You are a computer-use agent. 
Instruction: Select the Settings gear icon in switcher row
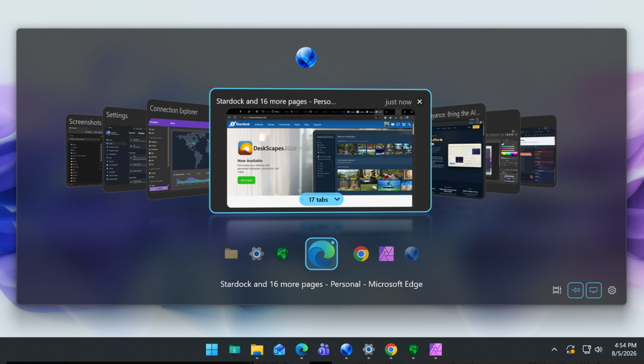pos(256,254)
